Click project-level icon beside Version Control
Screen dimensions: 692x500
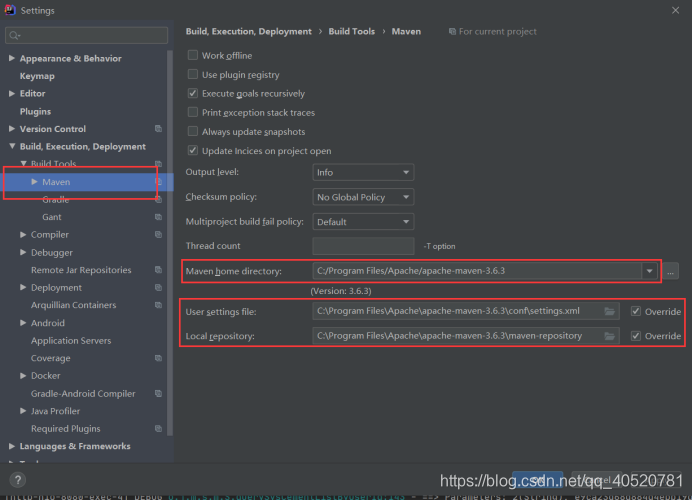[158, 128]
